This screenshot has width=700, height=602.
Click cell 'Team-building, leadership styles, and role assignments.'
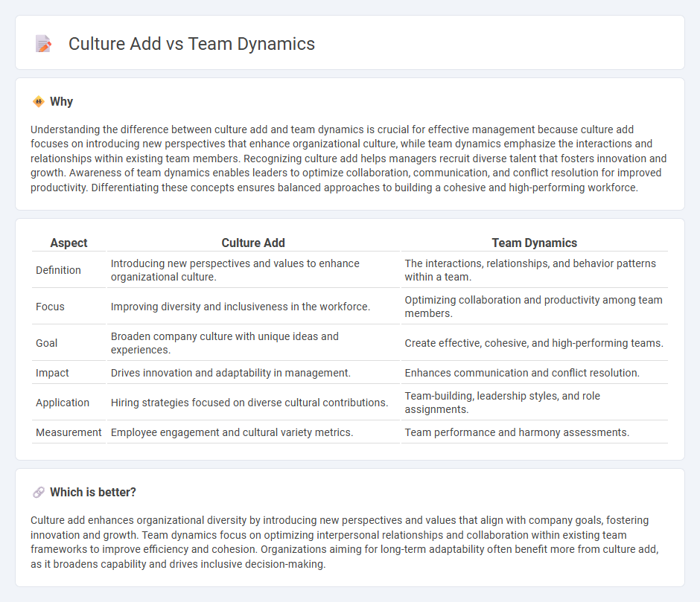click(535, 403)
